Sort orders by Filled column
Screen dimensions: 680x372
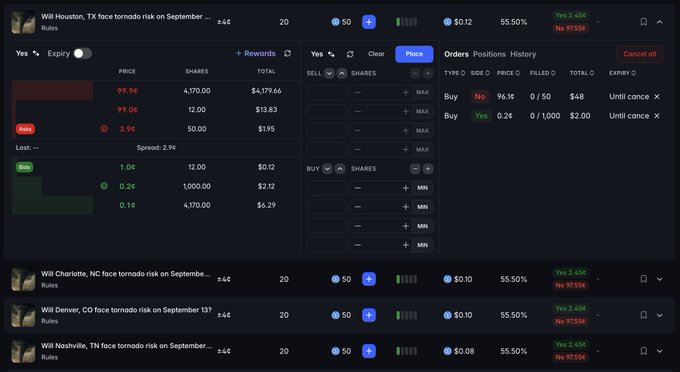(x=543, y=73)
